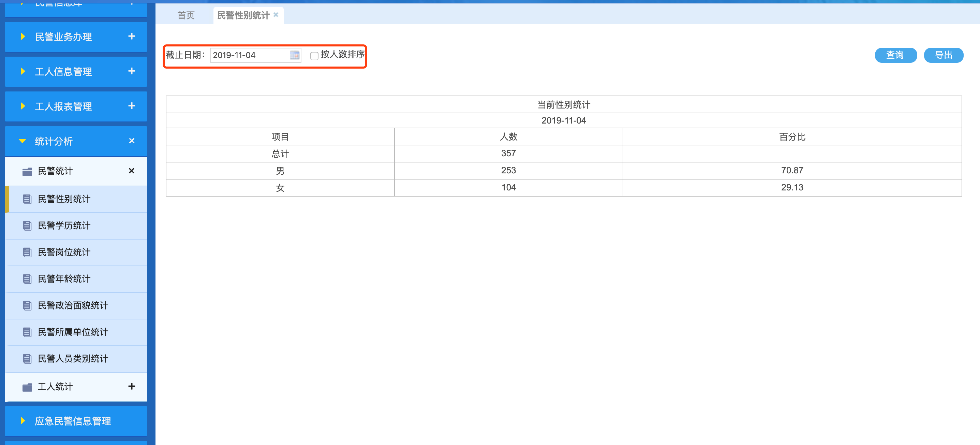Open the 应急民警信息管理 menu
Screen dimensions: 980x445
(76, 421)
